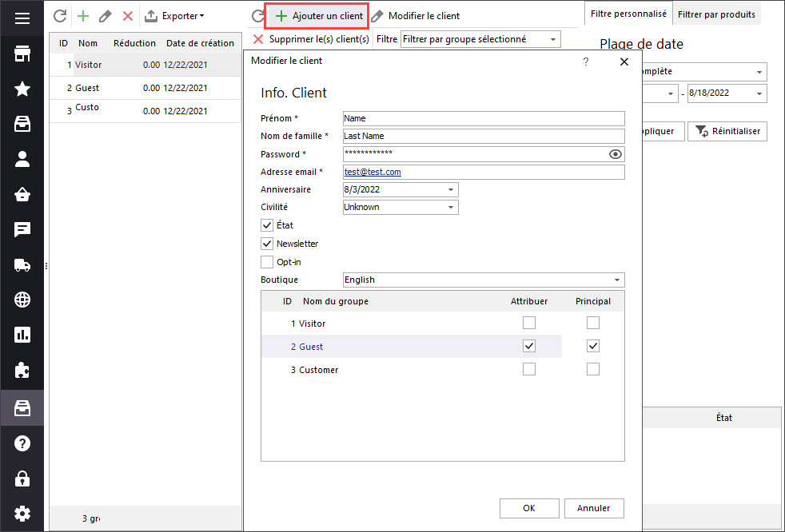Click Annuler to cancel dialog

coord(594,508)
